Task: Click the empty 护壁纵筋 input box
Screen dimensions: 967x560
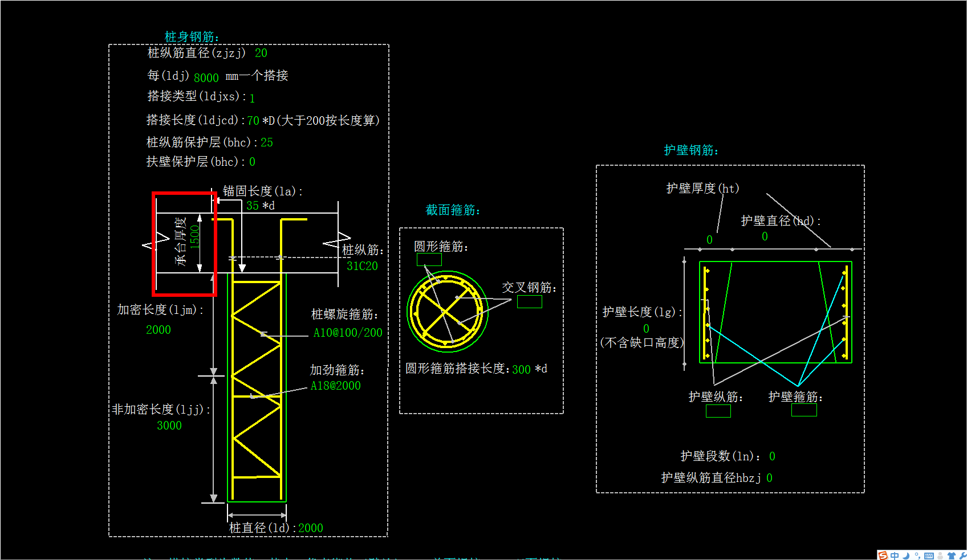Action: [718, 411]
